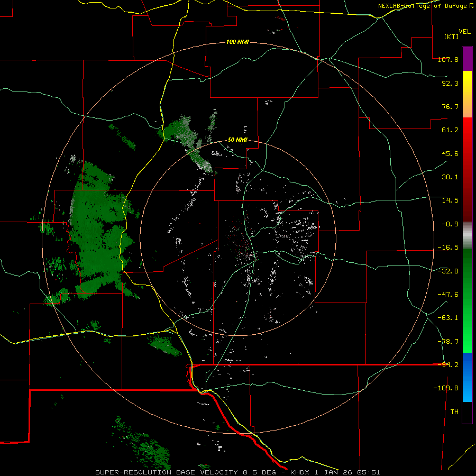Viewport: 476px width, 476px height.
Task: Pick the yellow segment of velocity color bar
Action: [467, 82]
